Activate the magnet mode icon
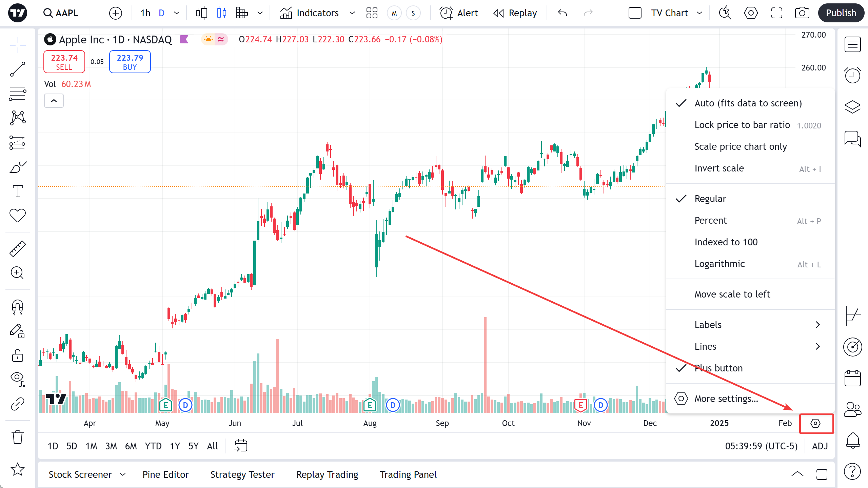Viewport: 868px width, 488px height. 18,307
